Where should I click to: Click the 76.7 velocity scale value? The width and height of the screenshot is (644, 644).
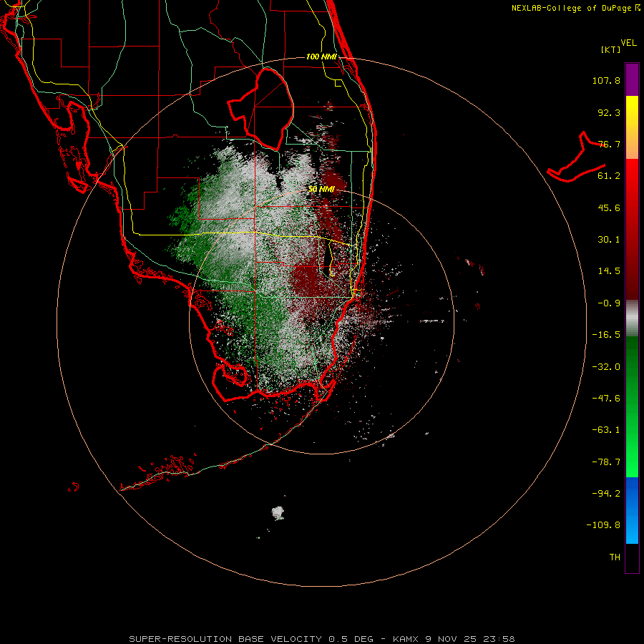point(609,144)
